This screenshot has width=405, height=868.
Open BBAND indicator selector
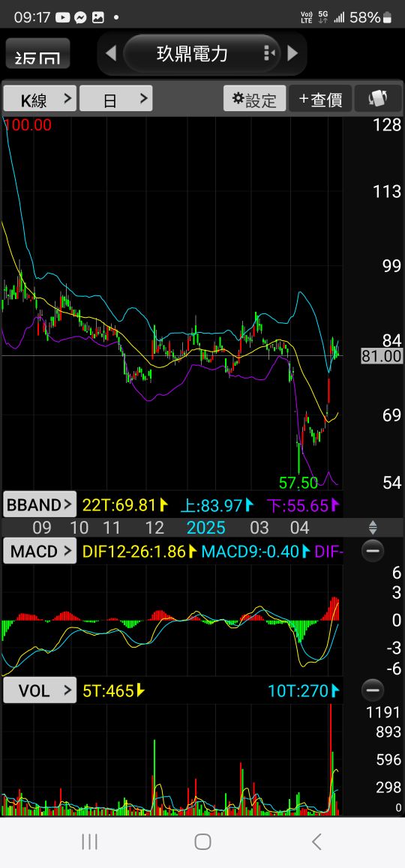(40, 504)
